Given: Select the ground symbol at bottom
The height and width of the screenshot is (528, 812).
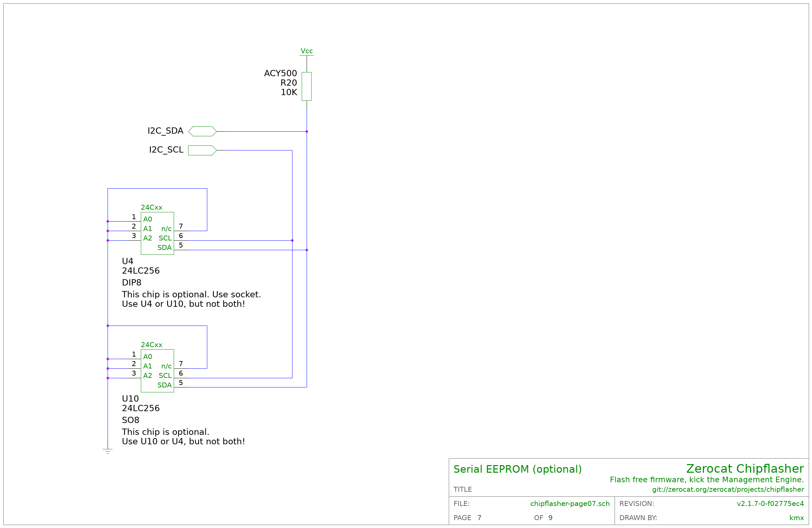Looking at the screenshot, I should click(108, 451).
